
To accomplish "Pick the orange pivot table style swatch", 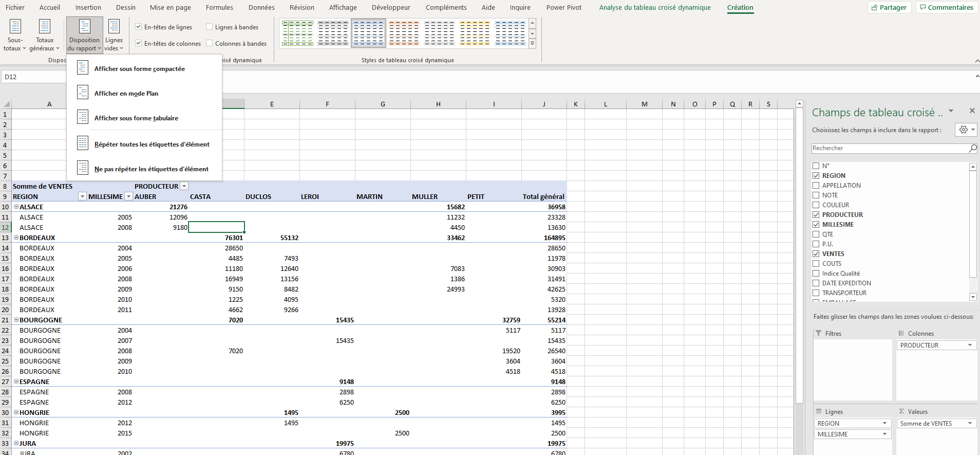I will pos(404,33).
